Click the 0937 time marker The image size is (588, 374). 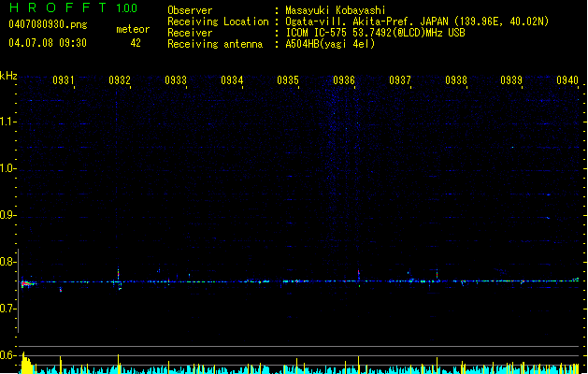pyautogui.click(x=400, y=80)
